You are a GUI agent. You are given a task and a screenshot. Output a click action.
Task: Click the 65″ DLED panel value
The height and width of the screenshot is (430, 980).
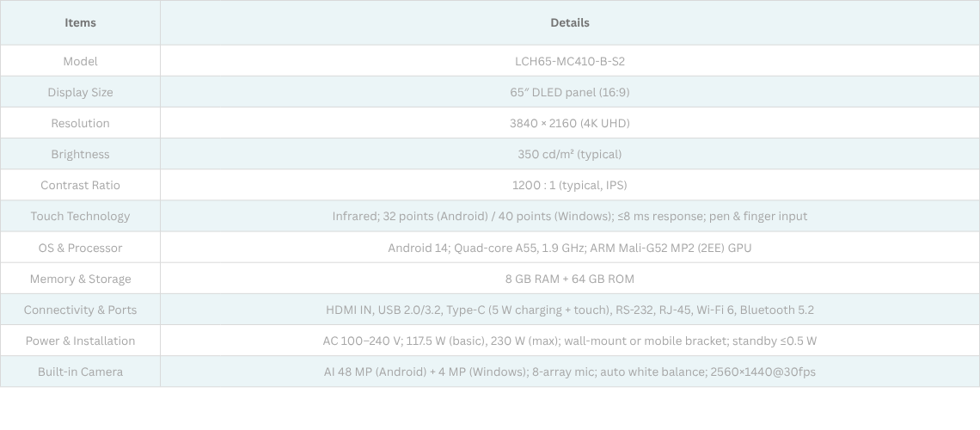[569, 92]
